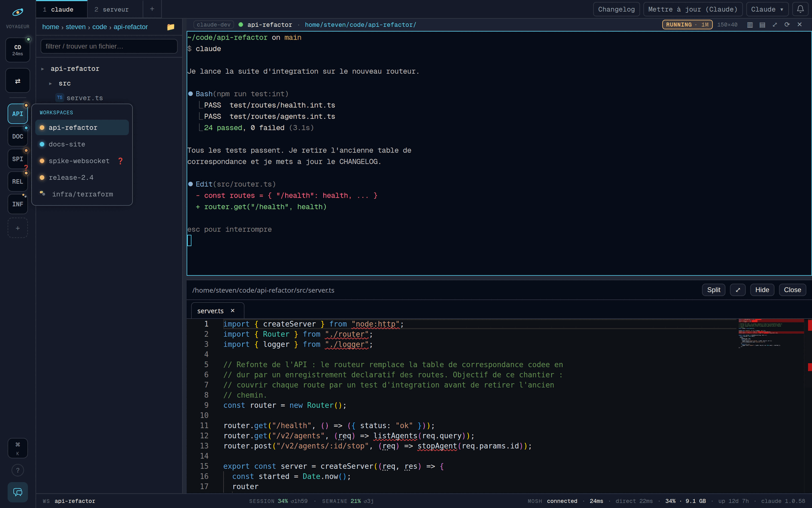Click the file filter search field
The height and width of the screenshot is (508, 812).
coord(109,46)
